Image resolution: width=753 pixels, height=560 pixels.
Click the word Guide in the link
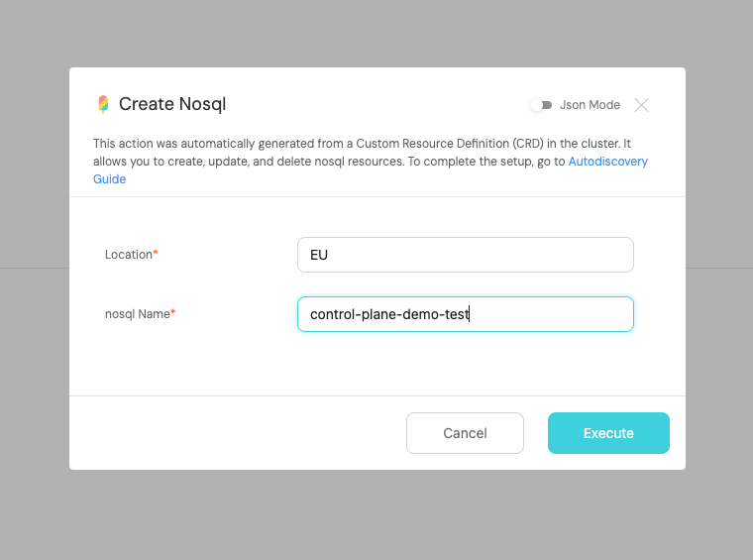(x=110, y=179)
